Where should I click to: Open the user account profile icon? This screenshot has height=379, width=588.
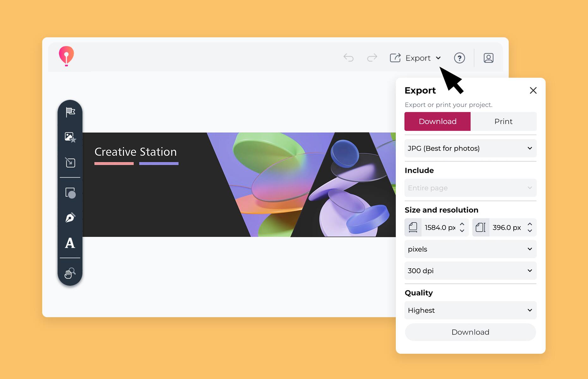(x=488, y=58)
